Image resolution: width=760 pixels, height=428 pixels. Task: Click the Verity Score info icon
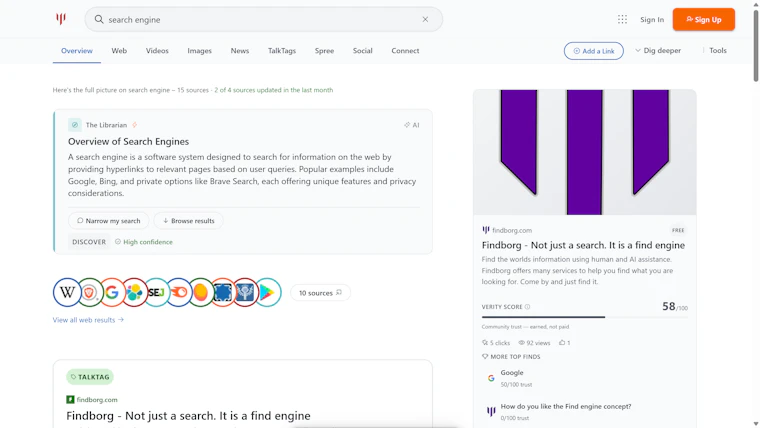tap(527, 307)
